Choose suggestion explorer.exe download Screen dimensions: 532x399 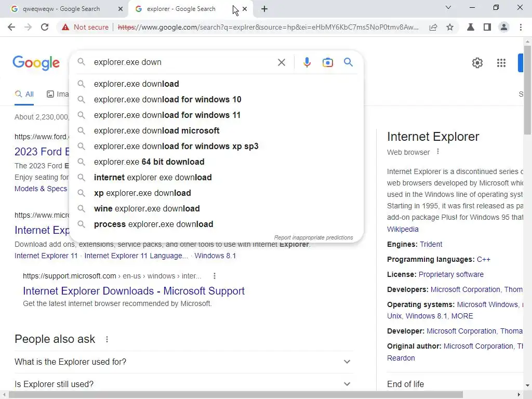tap(216, 84)
